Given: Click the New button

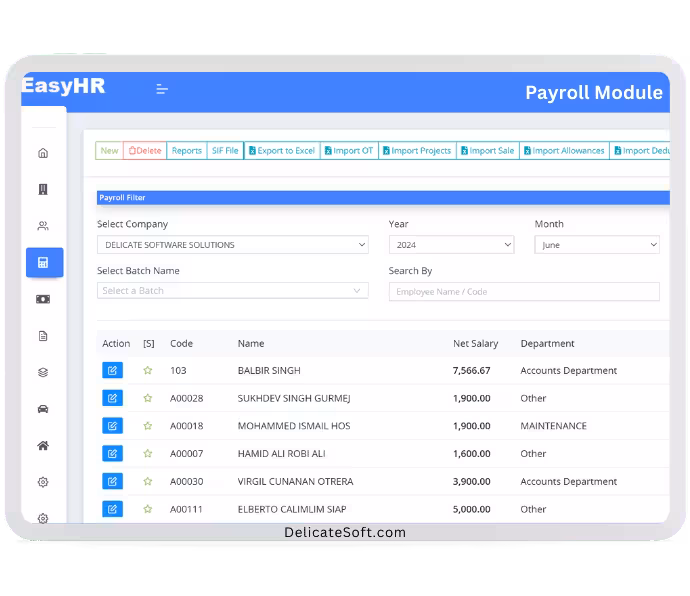Looking at the screenshot, I should (x=110, y=151).
